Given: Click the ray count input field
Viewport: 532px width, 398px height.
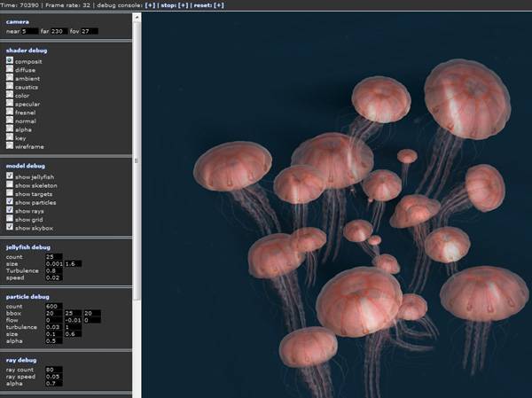Looking at the screenshot, I should pyautogui.click(x=54, y=370).
